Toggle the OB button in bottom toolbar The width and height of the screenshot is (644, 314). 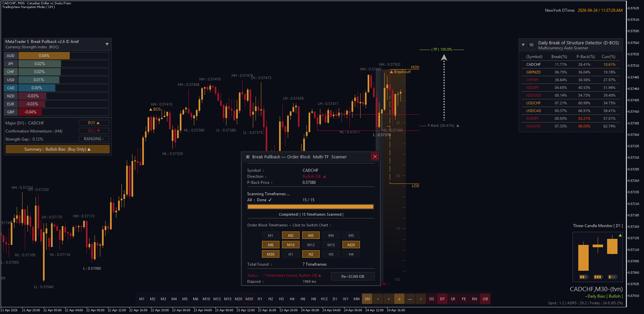pos(485,299)
